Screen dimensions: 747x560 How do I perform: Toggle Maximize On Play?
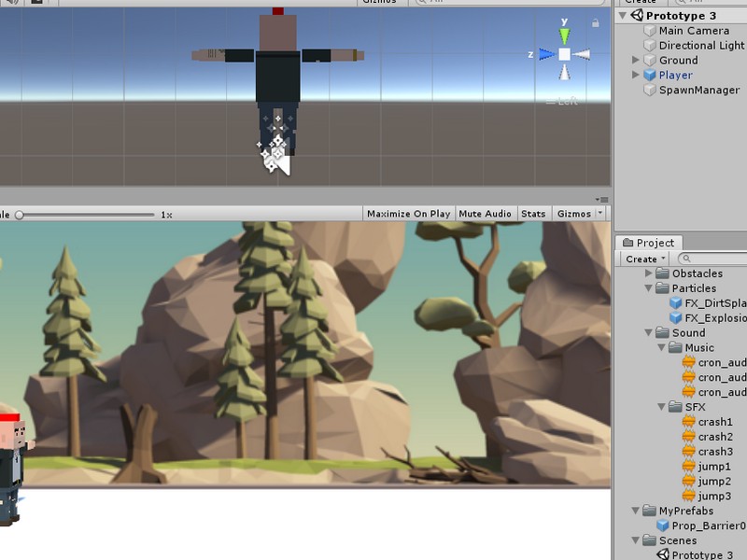point(408,214)
